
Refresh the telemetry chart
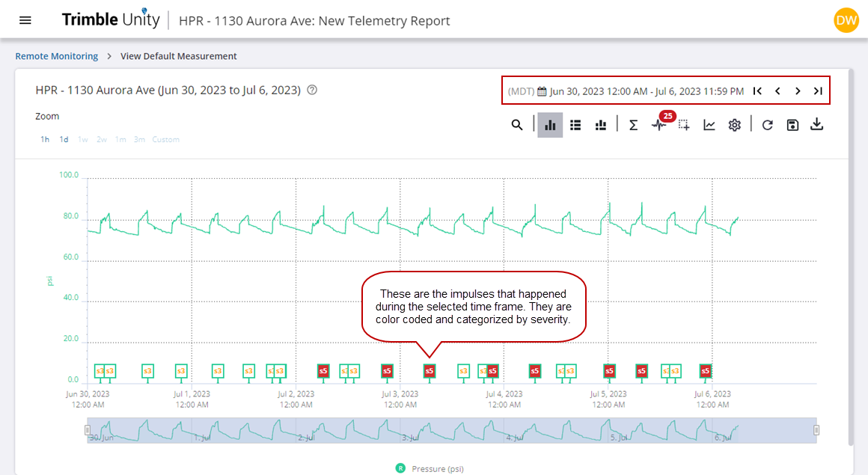click(x=767, y=125)
